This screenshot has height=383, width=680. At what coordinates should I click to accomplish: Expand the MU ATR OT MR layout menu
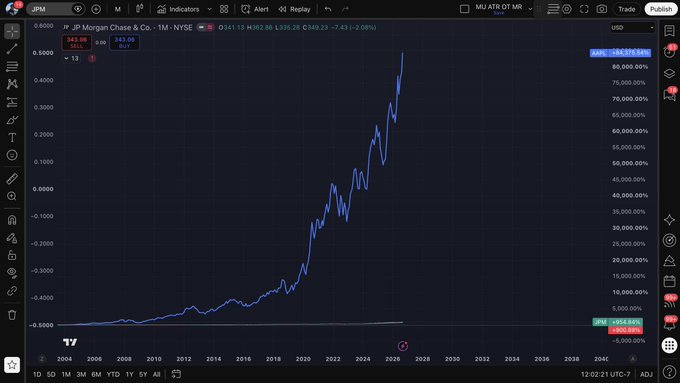coord(530,9)
